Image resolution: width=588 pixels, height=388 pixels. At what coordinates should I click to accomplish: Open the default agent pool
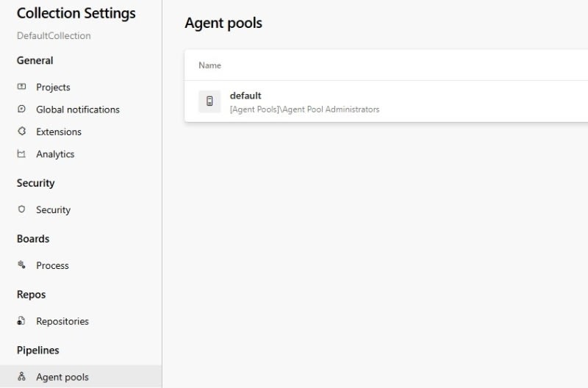tap(245, 96)
